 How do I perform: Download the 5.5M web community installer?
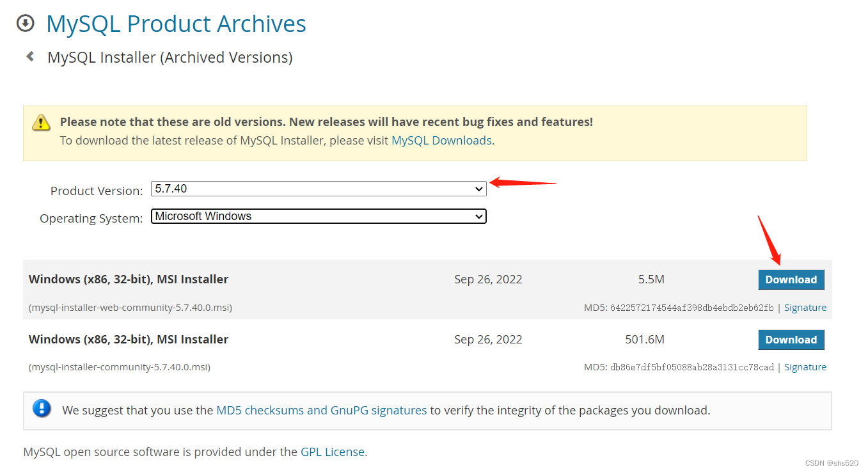(791, 279)
